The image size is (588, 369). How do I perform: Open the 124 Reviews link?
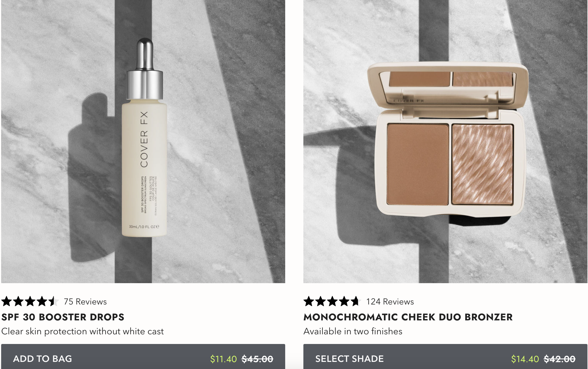[390, 302]
